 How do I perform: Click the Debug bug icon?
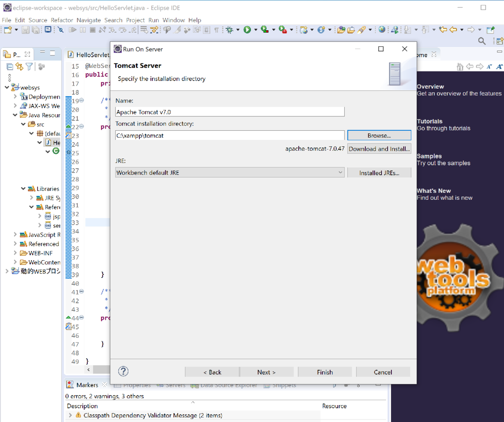pyautogui.click(x=229, y=30)
